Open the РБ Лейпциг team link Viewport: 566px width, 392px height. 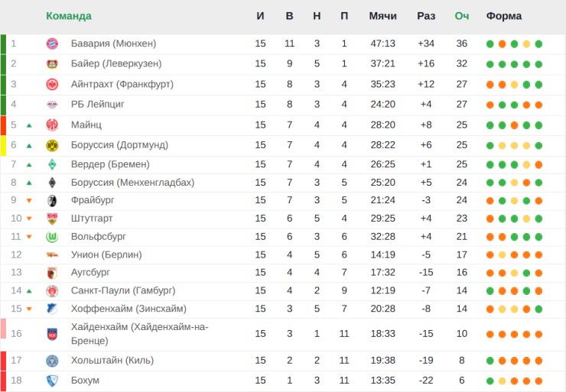point(97,105)
